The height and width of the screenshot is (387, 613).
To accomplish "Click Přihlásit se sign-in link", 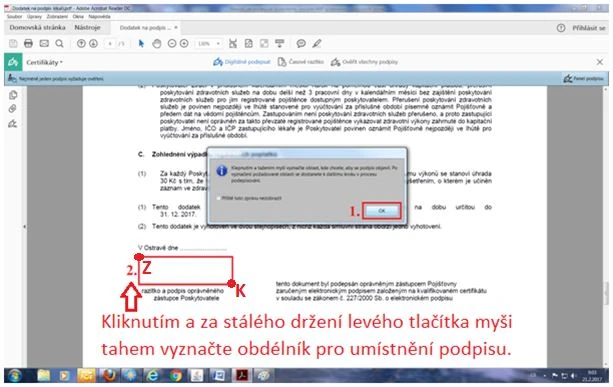I will tap(589, 28).
